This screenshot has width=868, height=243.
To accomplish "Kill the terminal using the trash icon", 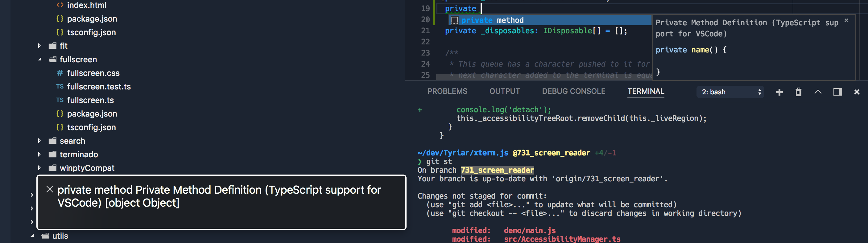I will (x=798, y=92).
